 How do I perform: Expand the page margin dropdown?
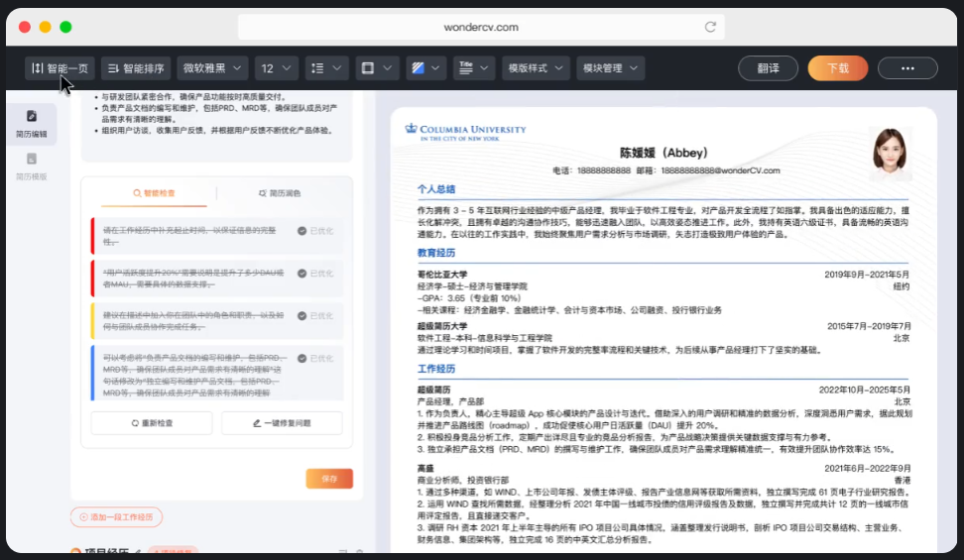pos(377,68)
